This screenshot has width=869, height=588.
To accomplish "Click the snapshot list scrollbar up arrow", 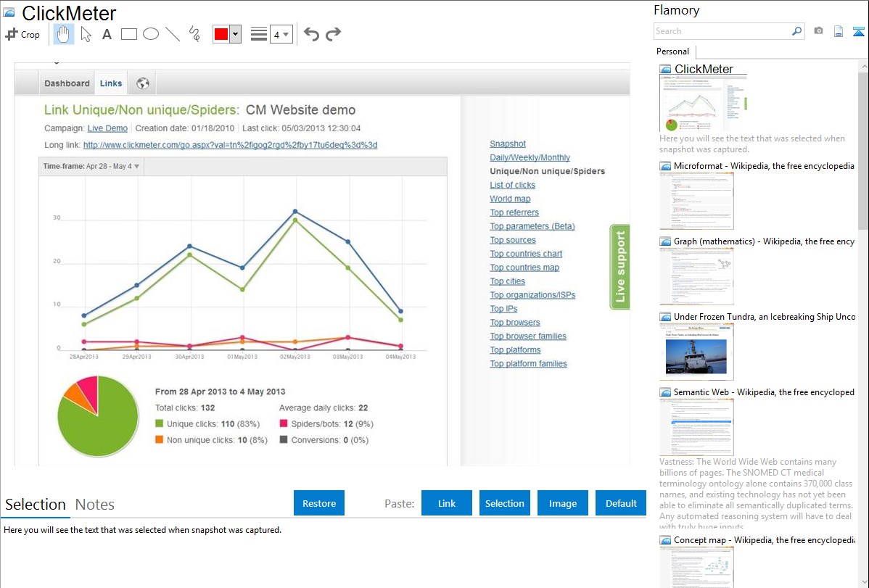I will [x=863, y=66].
